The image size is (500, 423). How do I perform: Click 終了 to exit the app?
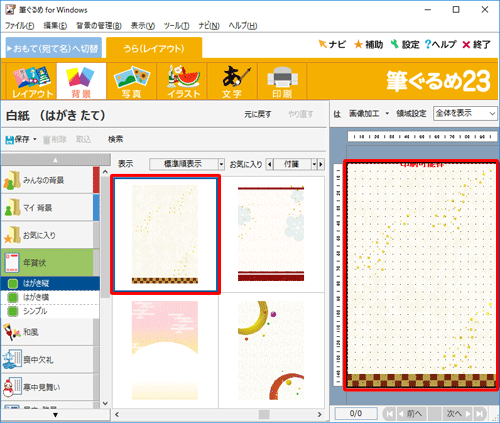[x=476, y=44]
